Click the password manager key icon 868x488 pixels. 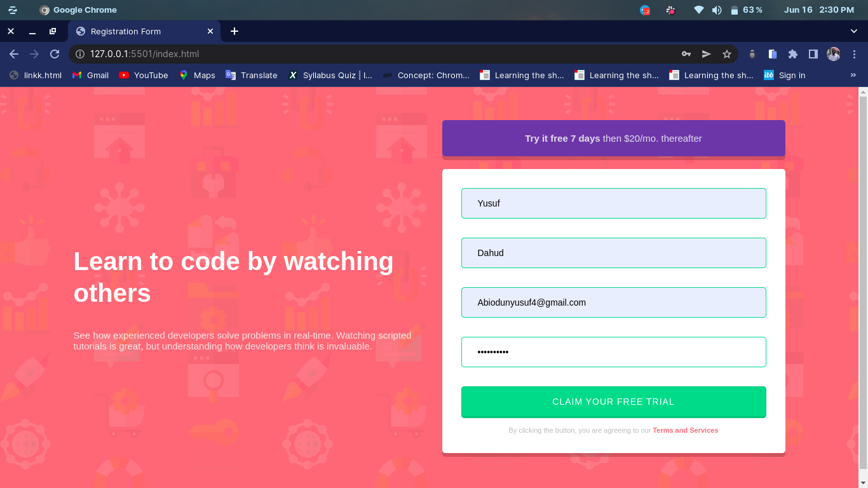click(686, 54)
